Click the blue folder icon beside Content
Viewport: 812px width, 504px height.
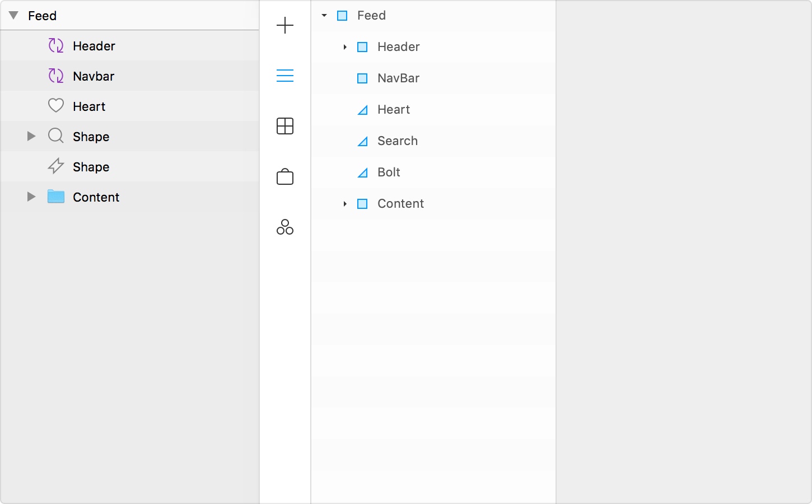tap(56, 197)
